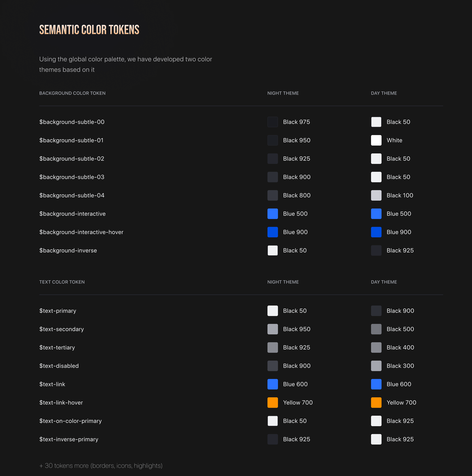Select the $text-link-hover token name

[x=61, y=403]
